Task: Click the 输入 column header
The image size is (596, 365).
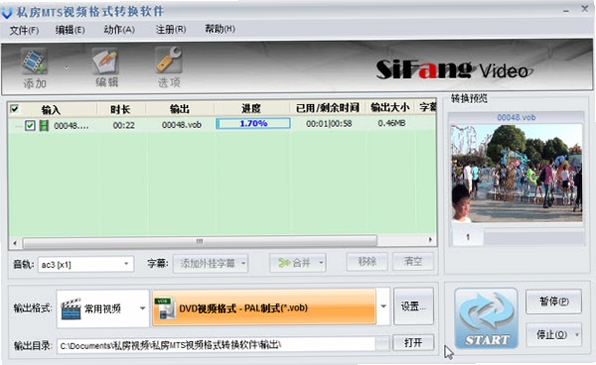Action: pyautogui.click(x=51, y=110)
